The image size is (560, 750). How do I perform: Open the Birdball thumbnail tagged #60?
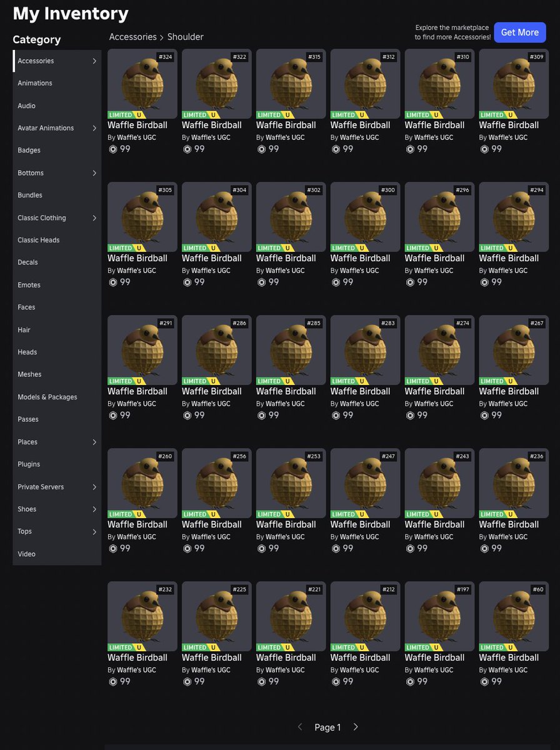pos(514,616)
